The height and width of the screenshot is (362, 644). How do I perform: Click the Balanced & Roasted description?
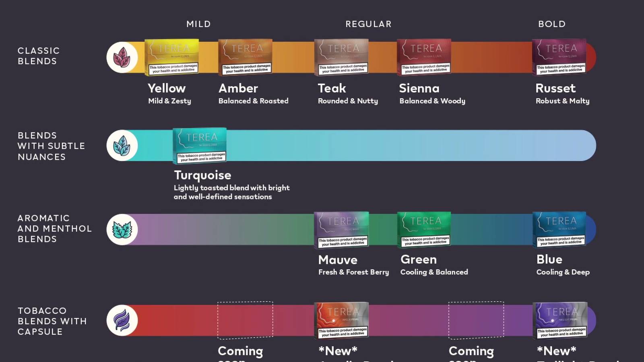pyautogui.click(x=254, y=101)
